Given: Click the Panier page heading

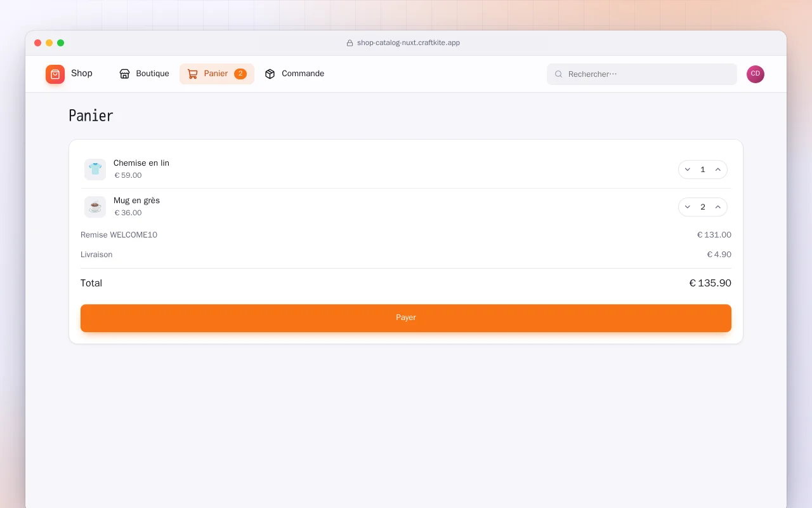Looking at the screenshot, I should click(91, 116).
